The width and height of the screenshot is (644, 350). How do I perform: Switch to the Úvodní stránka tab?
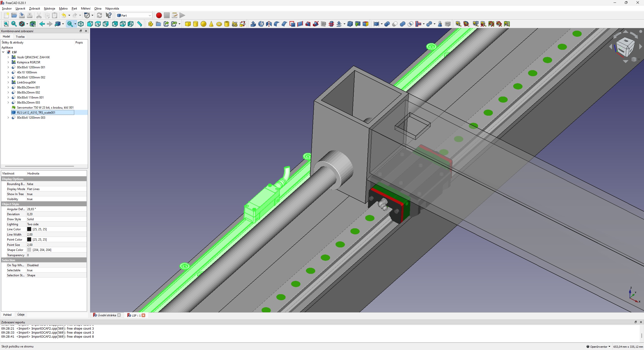pyautogui.click(x=107, y=315)
